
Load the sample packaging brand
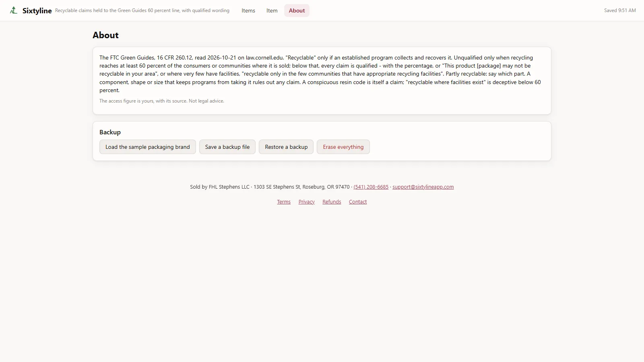point(148,147)
